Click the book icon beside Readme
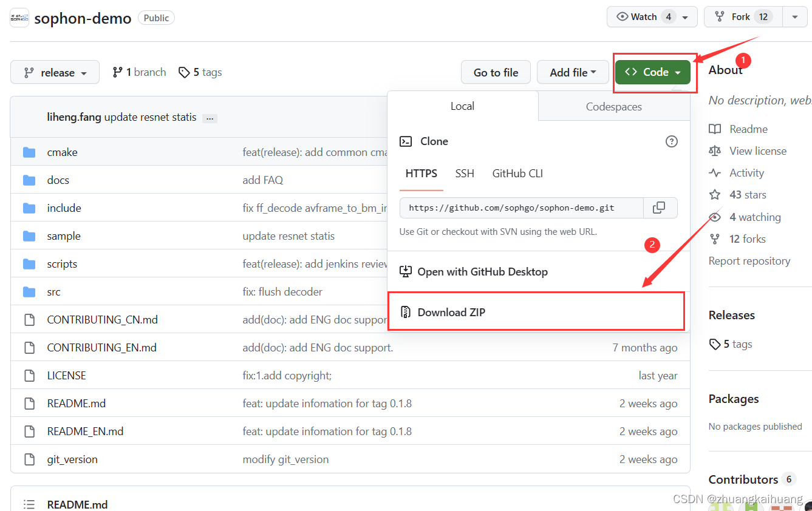812x511 pixels. point(715,129)
